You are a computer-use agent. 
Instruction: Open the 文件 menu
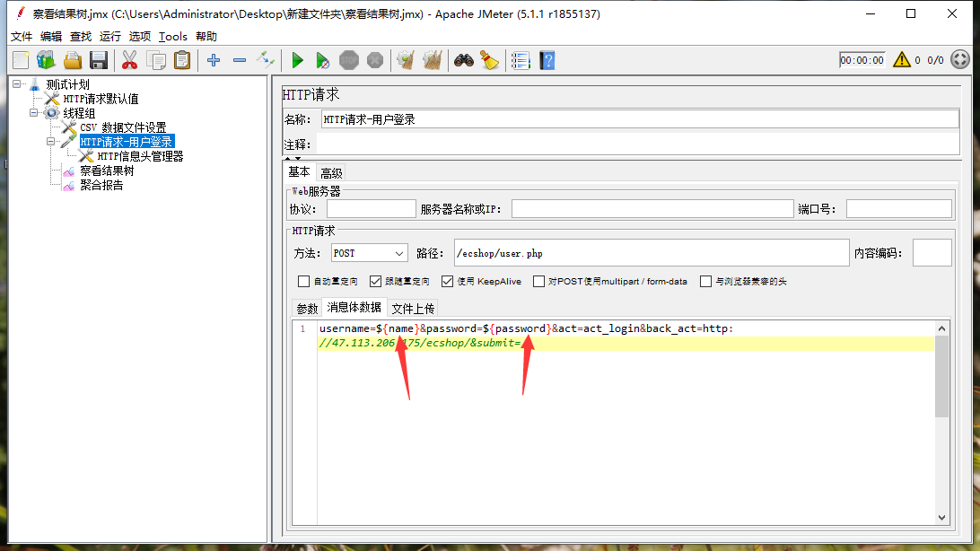tap(22, 36)
